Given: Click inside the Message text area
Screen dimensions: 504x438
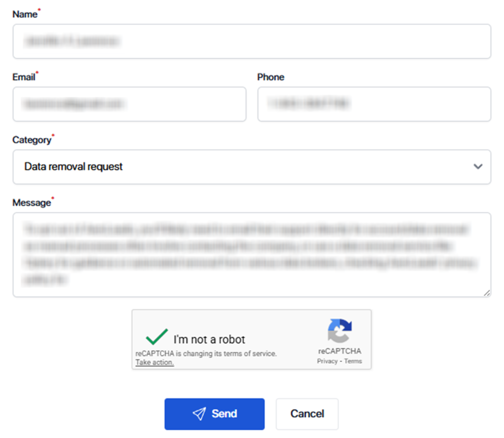Looking at the screenshot, I should tap(252, 254).
